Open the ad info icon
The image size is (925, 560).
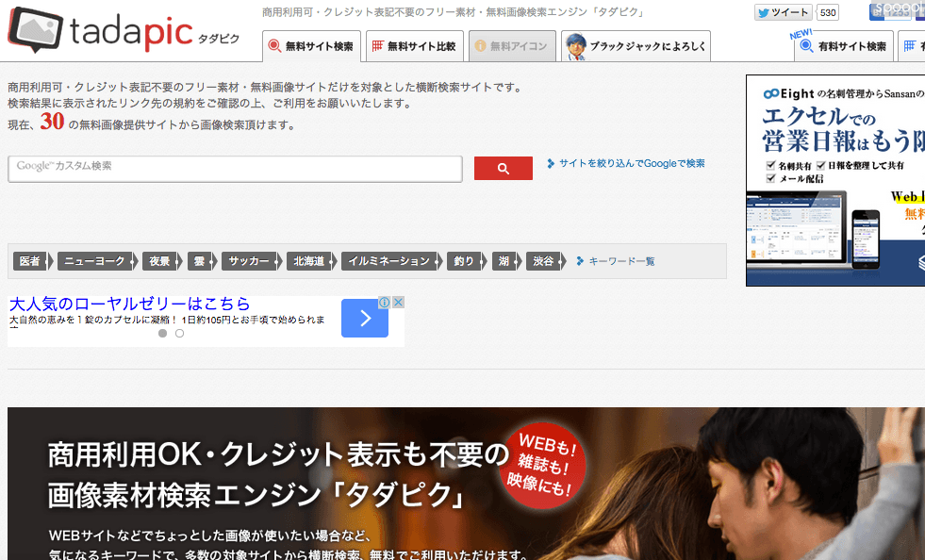(384, 302)
